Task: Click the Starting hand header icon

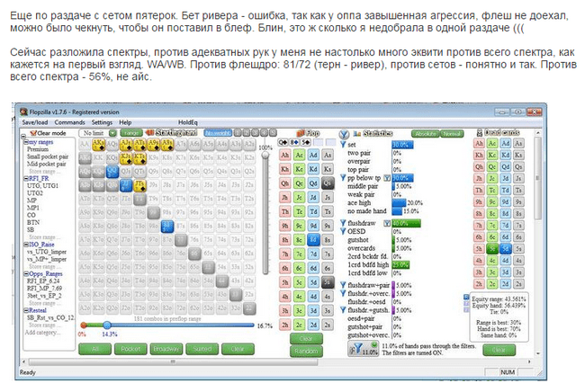Action: pyautogui.click(x=149, y=133)
